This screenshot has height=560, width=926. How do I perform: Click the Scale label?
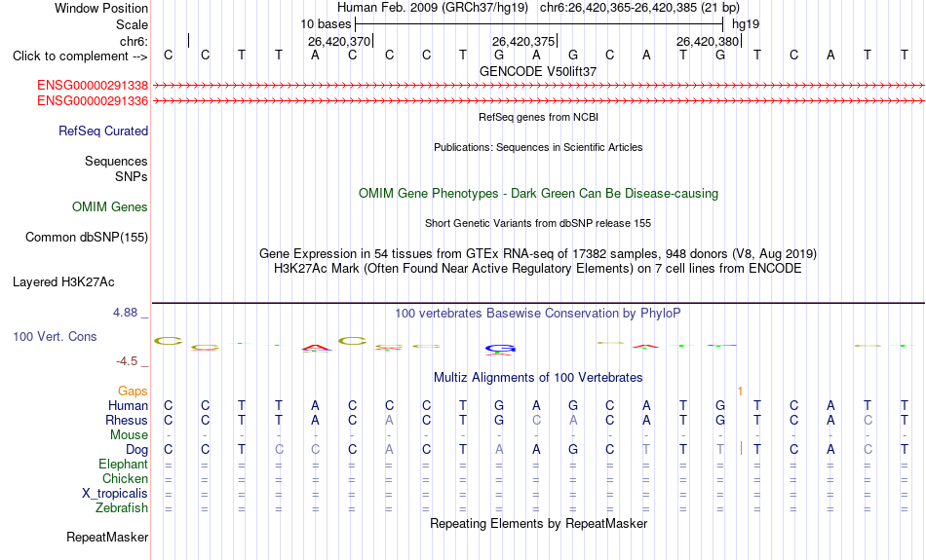tap(133, 24)
